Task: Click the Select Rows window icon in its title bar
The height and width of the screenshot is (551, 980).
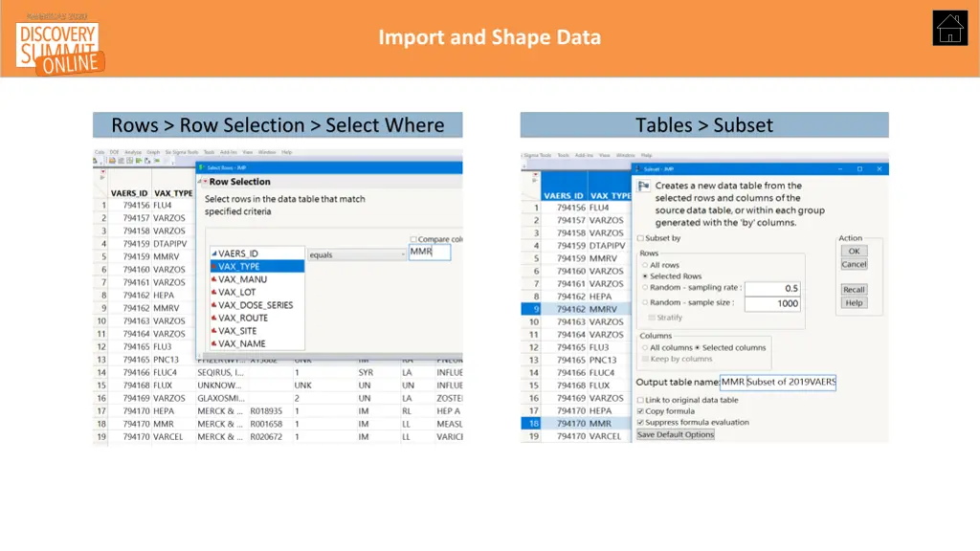Action: [x=203, y=167]
